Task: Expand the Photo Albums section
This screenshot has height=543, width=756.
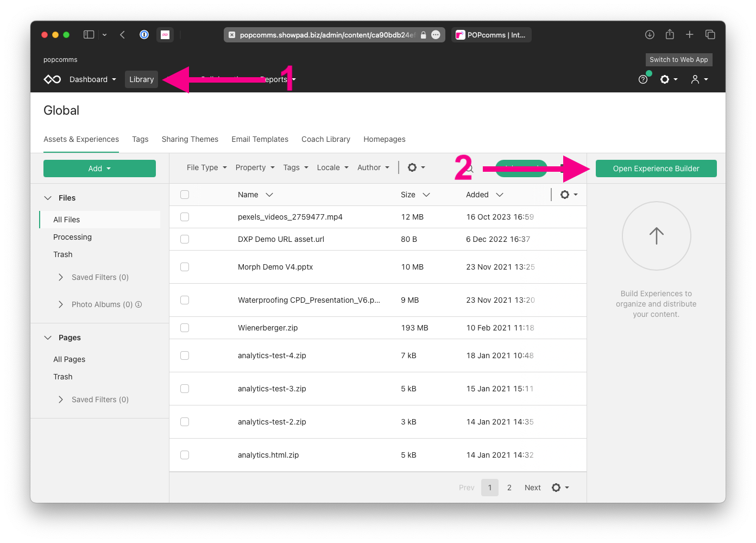Action: 61,304
